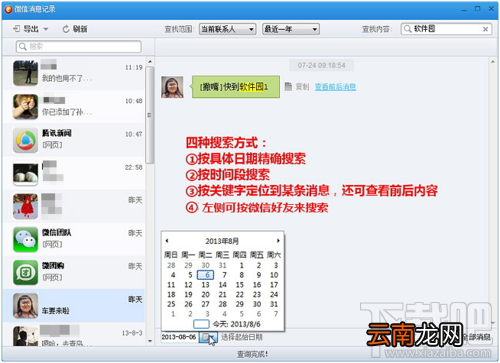This screenshot has height=363, width=500.
Task: Go to previous month in calendar
Action: point(167,241)
